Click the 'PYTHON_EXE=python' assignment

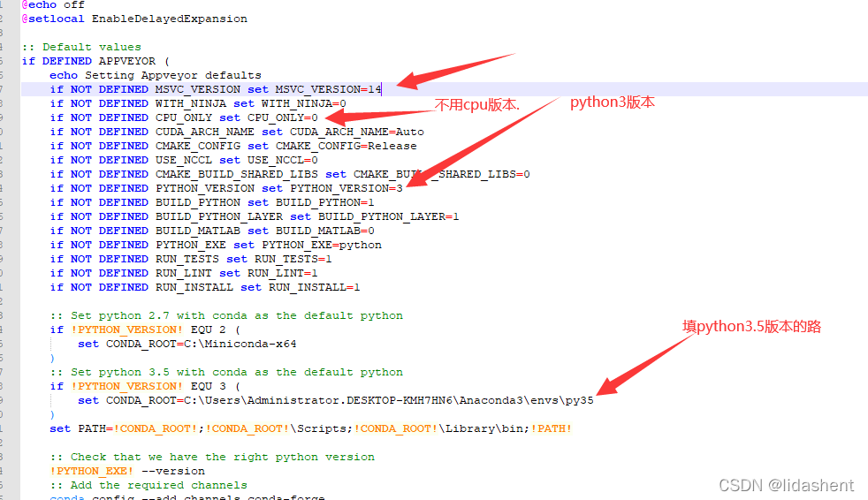pos(322,245)
